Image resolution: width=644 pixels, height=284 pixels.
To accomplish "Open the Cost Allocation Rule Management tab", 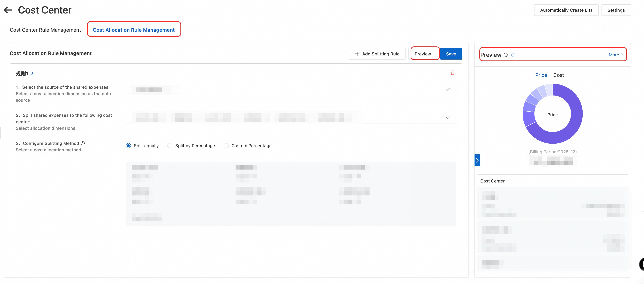I will pos(133,30).
